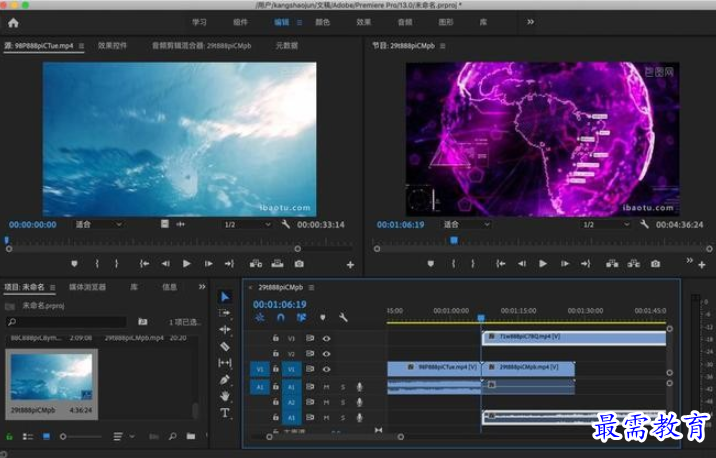Switch Project panel to list view
The height and width of the screenshot is (458, 716).
pyautogui.click(x=28, y=437)
